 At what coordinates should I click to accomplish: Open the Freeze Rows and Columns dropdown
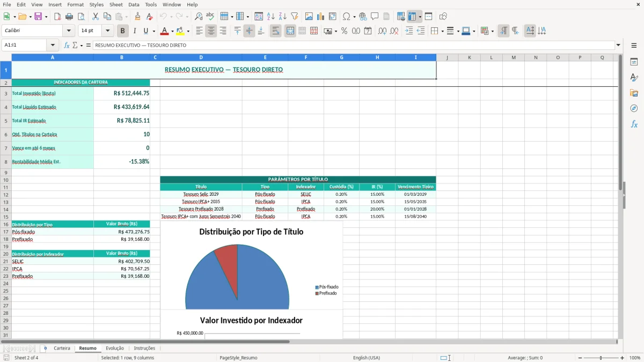pyautogui.click(x=420, y=17)
